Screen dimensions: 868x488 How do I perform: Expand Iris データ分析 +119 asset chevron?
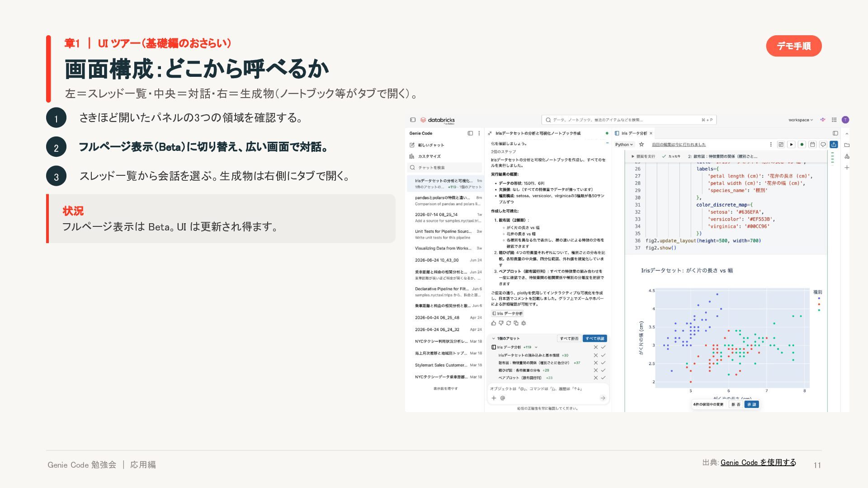(536, 347)
